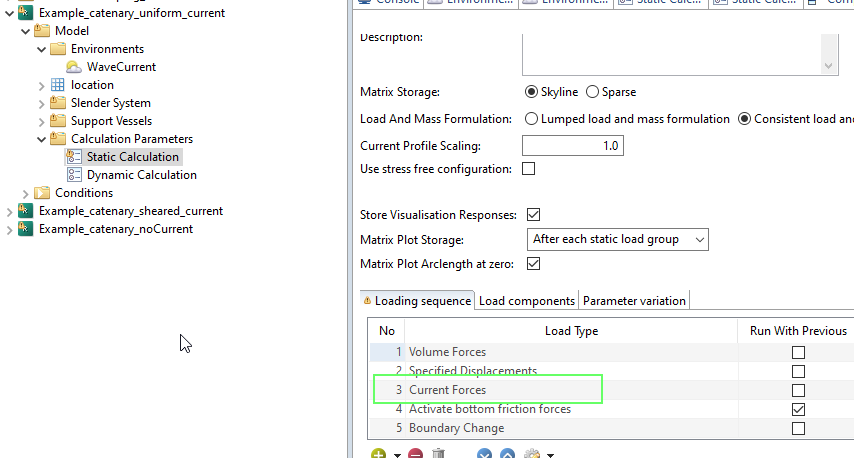Select Sparse matrix storage
Screen dimensions: 854x458
tap(593, 92)
